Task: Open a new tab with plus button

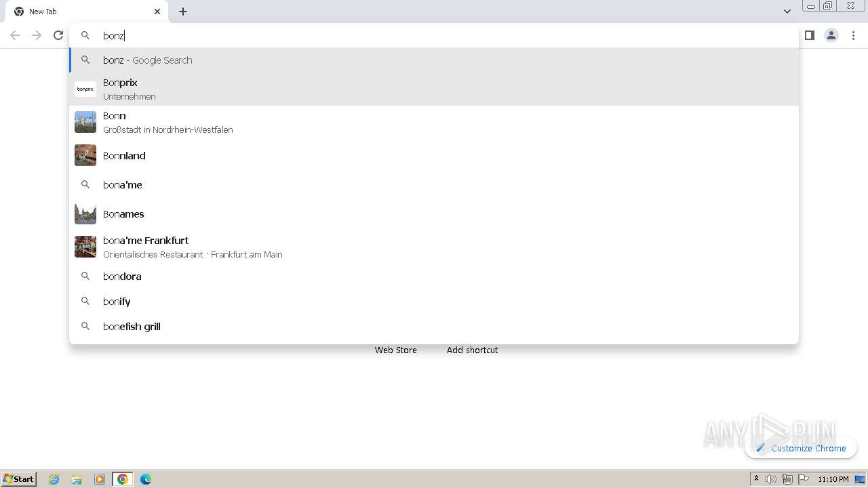Action: 183,12
